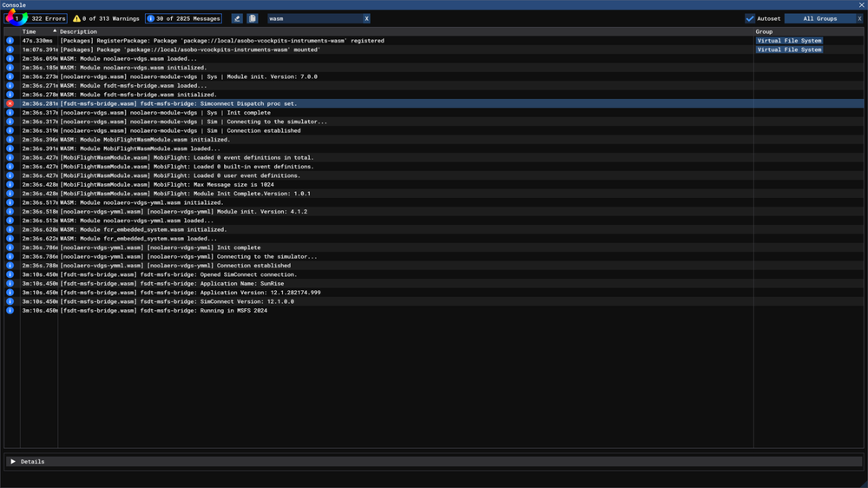Select the 'Running in MSFS 2024' log row
This screenshot has height=488, width=868.
click(217, 311)
